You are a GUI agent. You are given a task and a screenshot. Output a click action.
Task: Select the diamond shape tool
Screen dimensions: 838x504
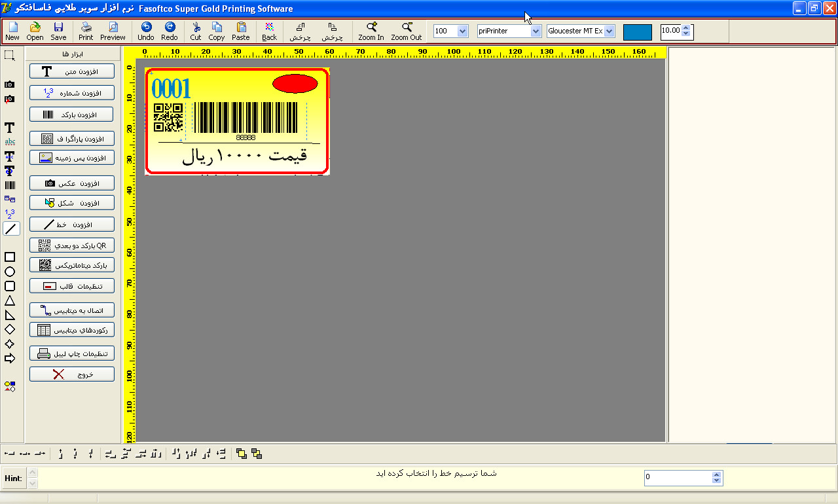(10, 329)
